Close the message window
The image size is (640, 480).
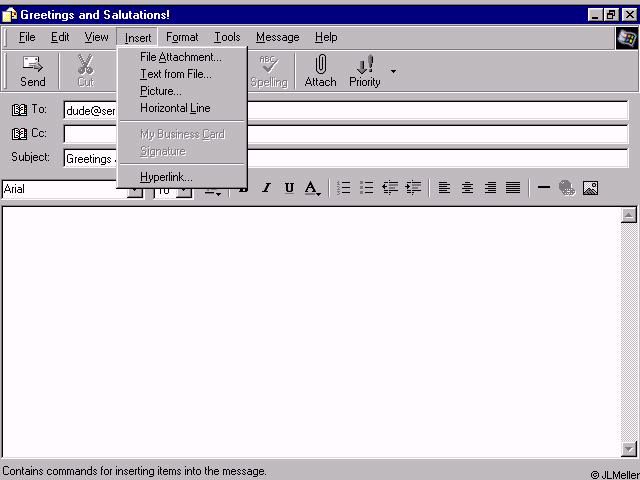(x=629, y=15)
